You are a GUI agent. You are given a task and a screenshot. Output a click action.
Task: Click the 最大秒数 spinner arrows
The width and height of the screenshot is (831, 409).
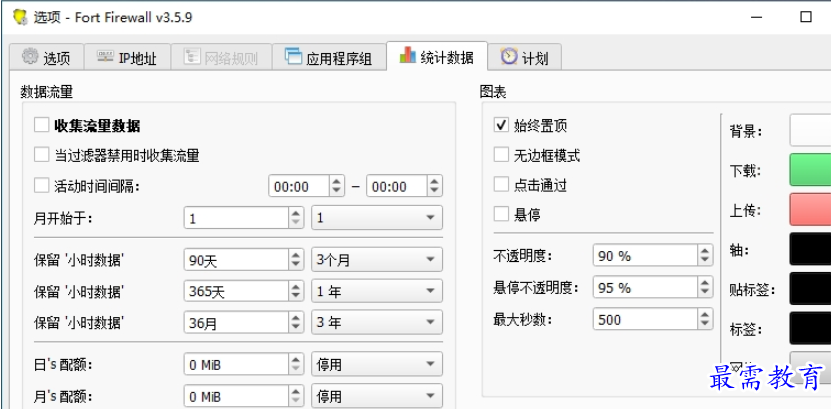(x=704, y=320)
